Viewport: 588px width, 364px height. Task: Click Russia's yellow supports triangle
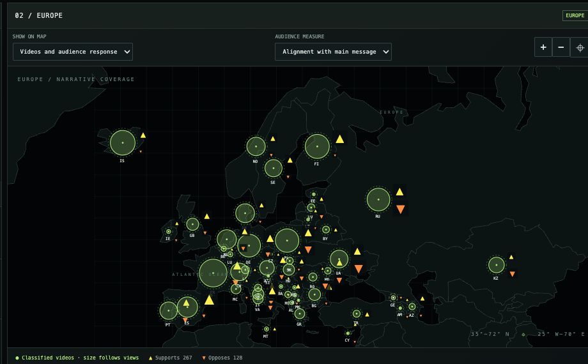pyautogui.click(x=399, y=192)
